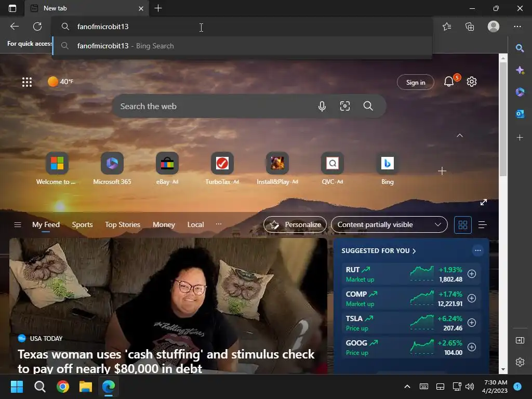The width and height of the screenshot is (532, 399).
Task: Switch to the Top Stories tab
Action: 123,224
